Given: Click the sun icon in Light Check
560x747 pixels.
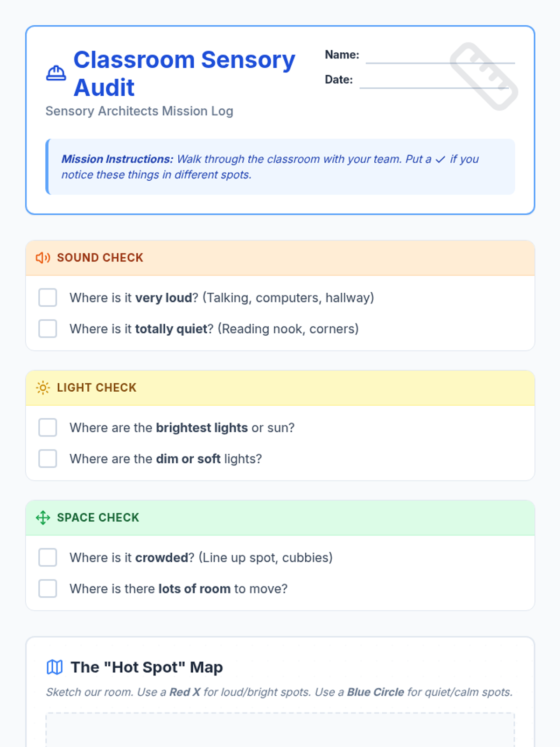Looking at the screenshot, I should point(43,388).
